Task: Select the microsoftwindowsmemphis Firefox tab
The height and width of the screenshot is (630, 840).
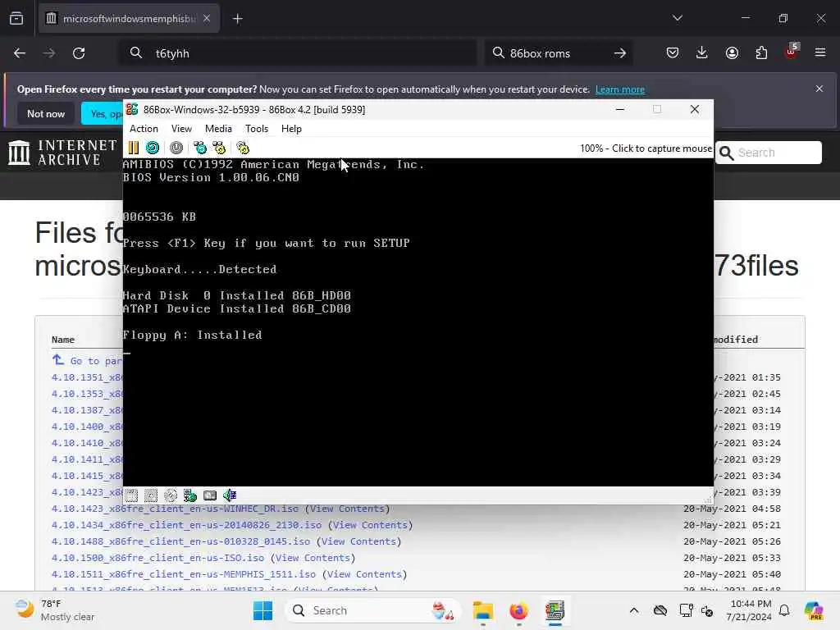Action: (x=129, y=19)
